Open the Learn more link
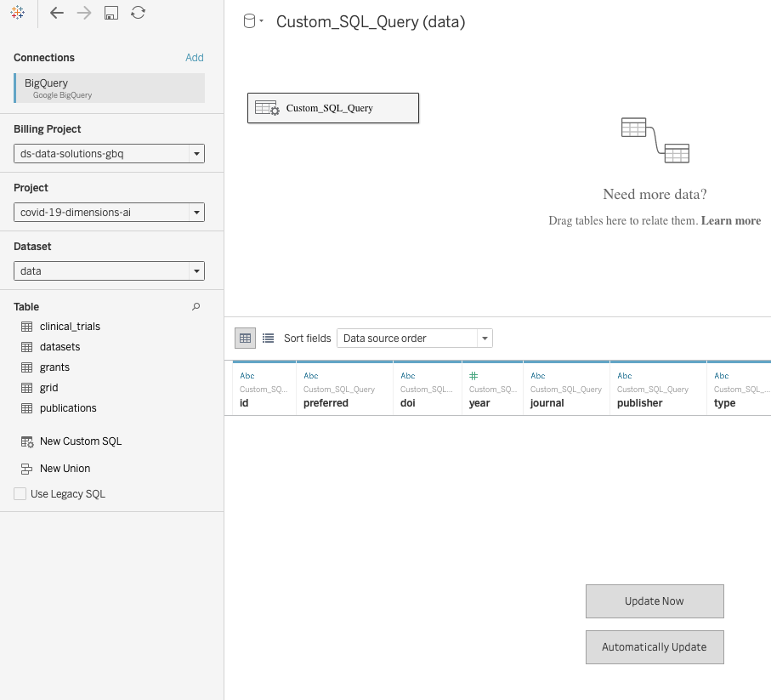Screen dimensions: 771x700 tap(731, 220)
